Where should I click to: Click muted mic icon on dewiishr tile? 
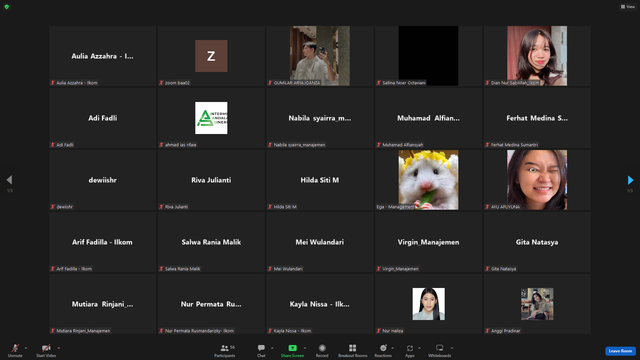[53, 207]
